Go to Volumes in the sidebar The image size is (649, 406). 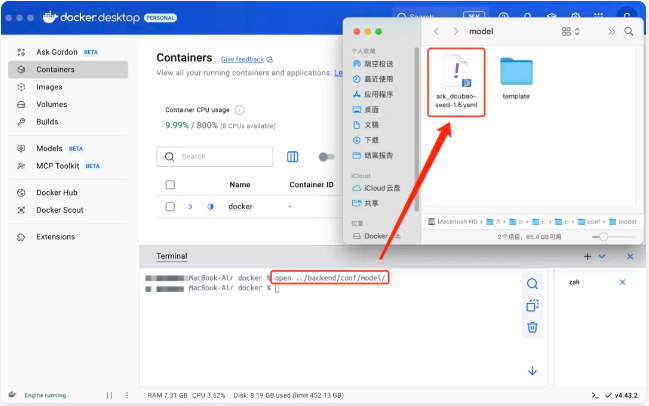pos(51,104)
